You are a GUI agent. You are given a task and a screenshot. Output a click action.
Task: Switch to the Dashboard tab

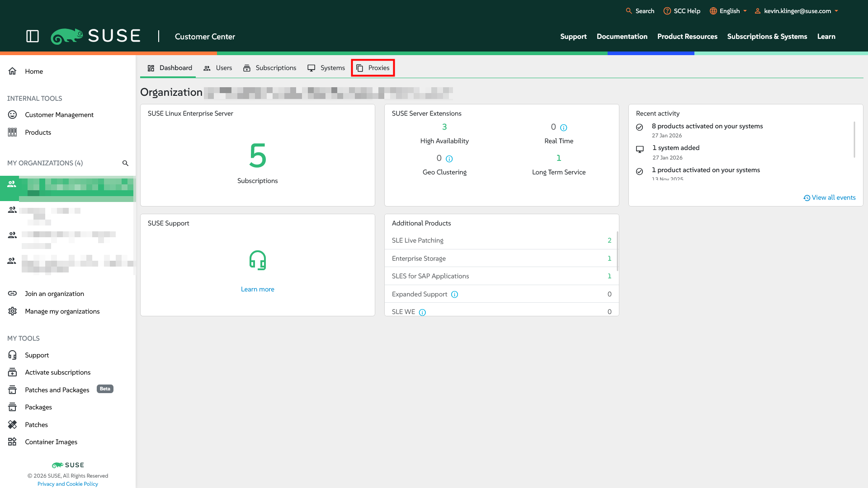click(x=170, y=68)
